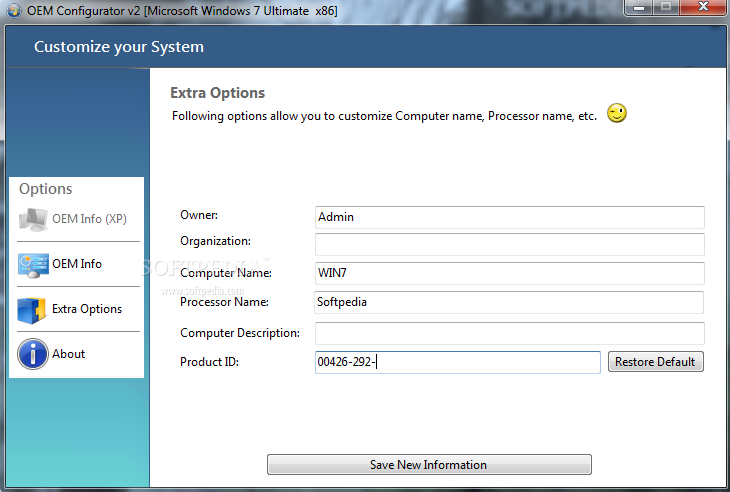This screenshot has width=730, height=492.
Task: Click Restore Default button
Action: coord(656,362)
